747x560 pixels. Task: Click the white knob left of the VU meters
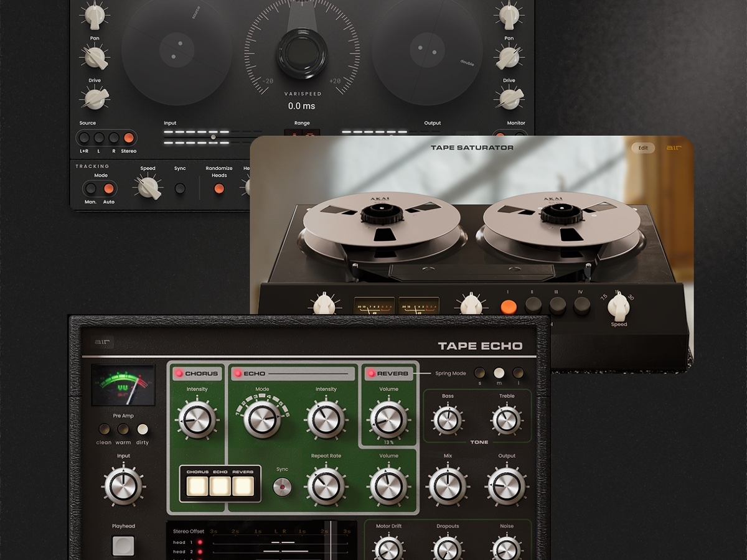point(324,304)
